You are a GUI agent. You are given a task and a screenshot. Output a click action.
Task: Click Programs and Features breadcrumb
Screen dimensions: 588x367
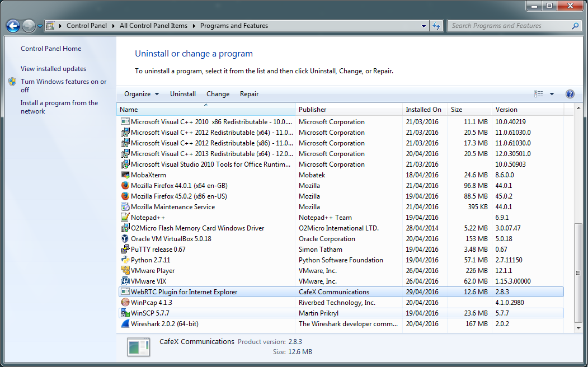pos(234,26)
